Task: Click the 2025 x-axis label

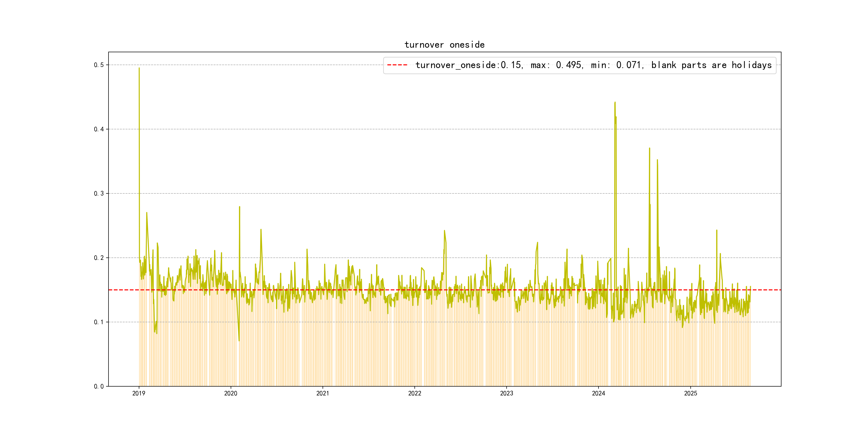Action: [690, 393]
